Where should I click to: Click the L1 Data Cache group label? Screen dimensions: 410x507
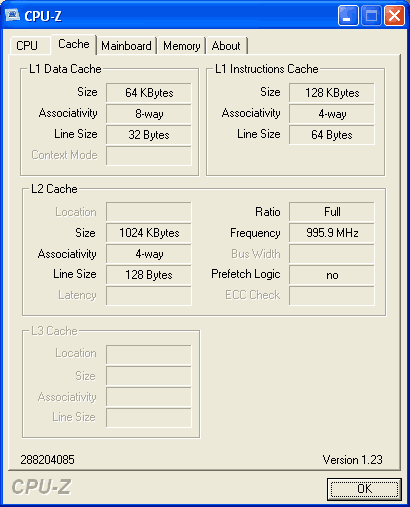point(65,69)
